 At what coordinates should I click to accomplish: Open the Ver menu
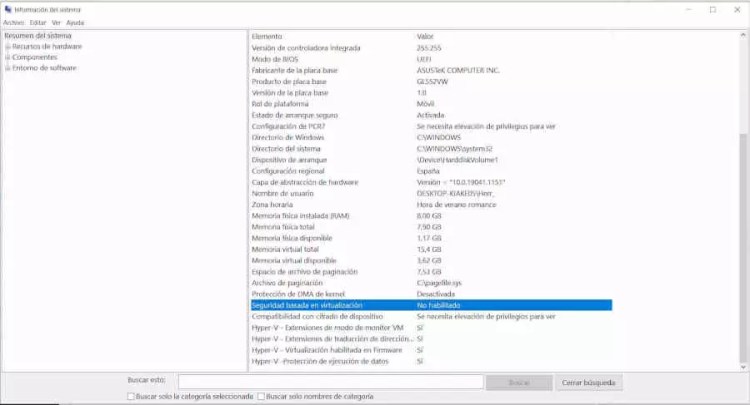pyautogui.click(x=56, y=22)
